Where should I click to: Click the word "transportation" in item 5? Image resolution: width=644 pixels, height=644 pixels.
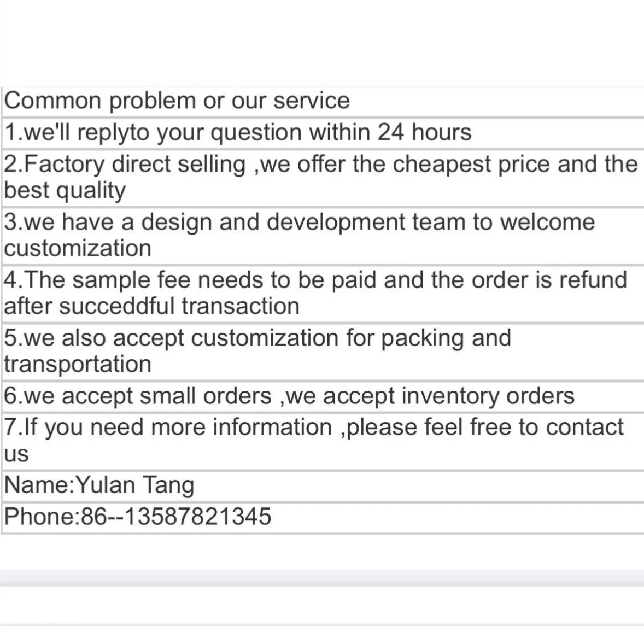coord(78,365)
